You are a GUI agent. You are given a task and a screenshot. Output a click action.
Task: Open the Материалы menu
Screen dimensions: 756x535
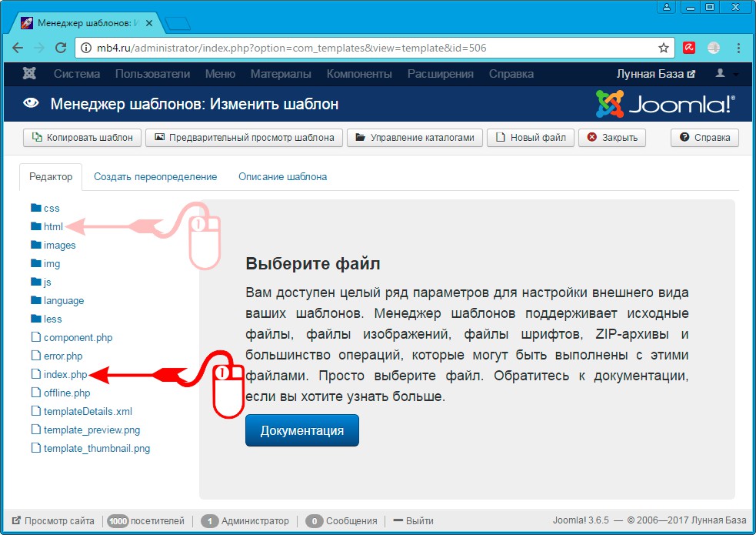pos(281,74)
